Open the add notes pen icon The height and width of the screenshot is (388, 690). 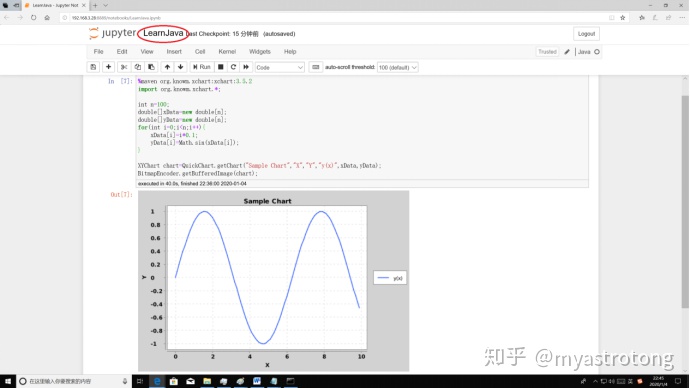pyautogui.click(x=655, y=18)
